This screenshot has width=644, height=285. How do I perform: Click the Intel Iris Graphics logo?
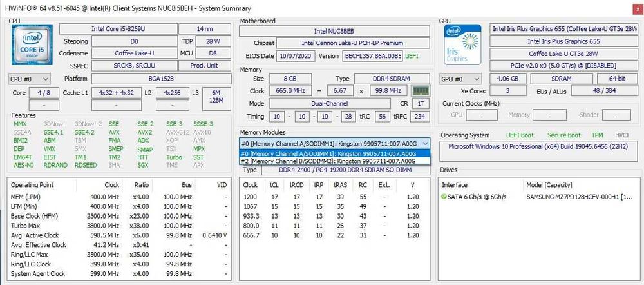[462, 44]
